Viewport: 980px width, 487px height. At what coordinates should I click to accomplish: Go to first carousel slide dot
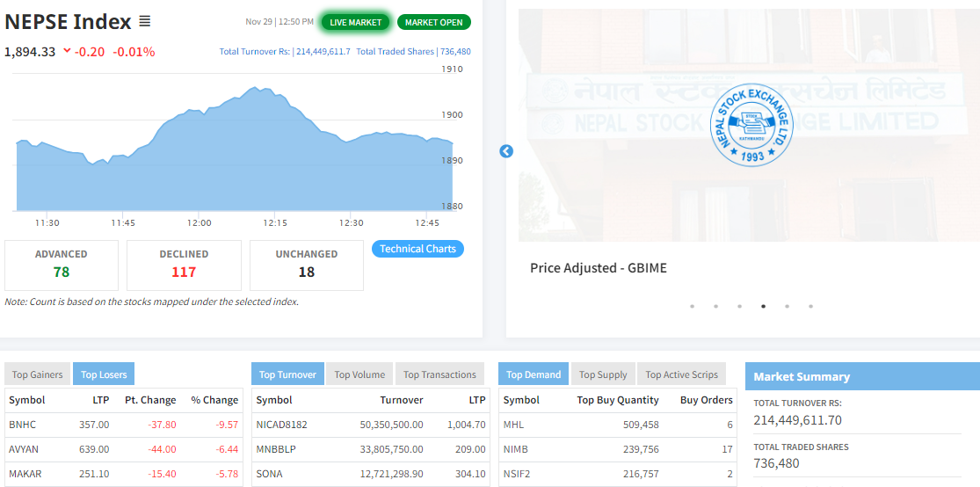point(692,306)
